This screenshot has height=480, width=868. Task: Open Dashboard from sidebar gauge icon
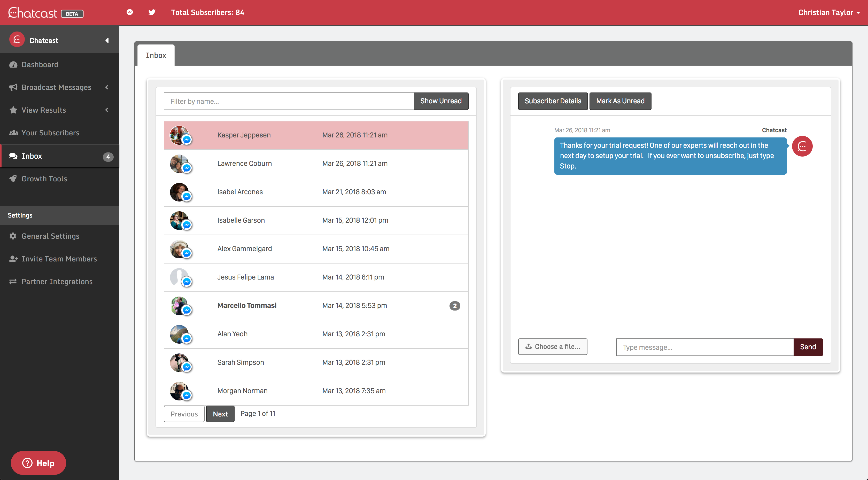click(13, 65)
